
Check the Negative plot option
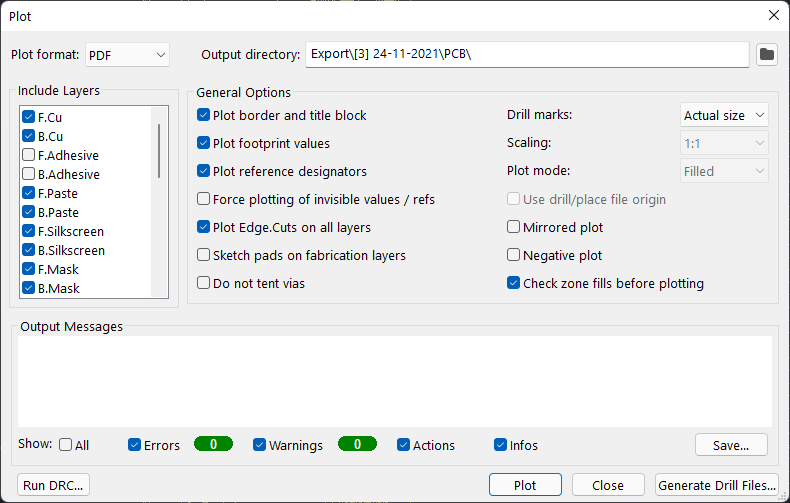coord(513,255)
